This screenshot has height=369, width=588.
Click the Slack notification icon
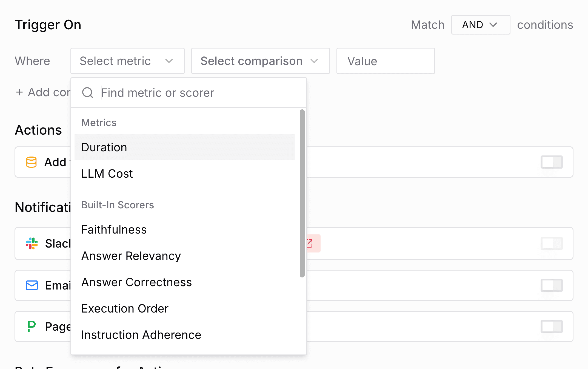click(32, 243)
